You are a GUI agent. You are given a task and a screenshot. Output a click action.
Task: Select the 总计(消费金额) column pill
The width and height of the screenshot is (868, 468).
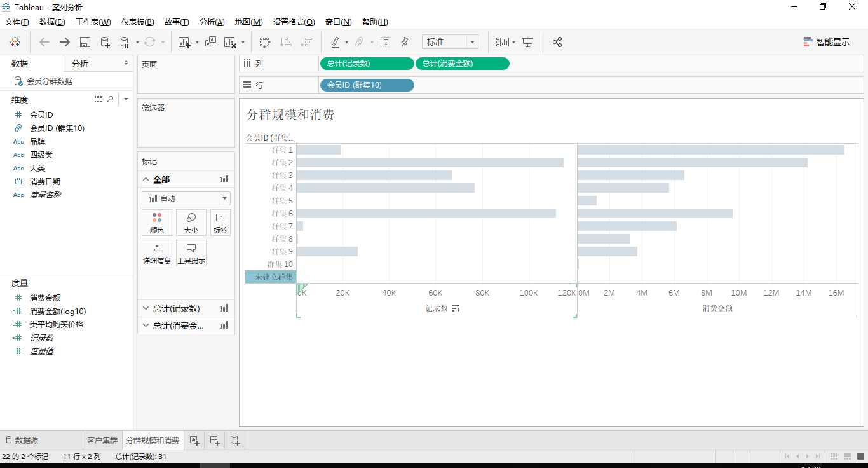[462, 64]
